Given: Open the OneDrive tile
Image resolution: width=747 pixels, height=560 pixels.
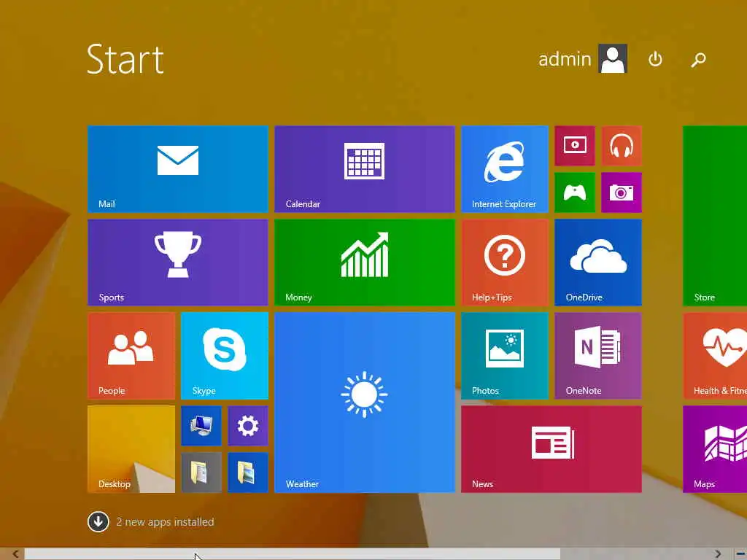Looking at the screenshot, I should pyautogui.click(x=598, y=262).
